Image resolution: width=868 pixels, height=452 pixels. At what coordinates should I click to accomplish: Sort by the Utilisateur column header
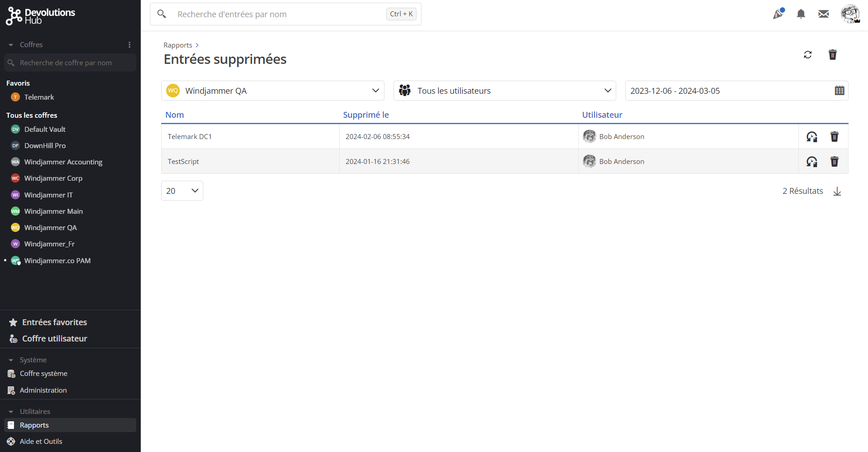[x=602, y=115]
